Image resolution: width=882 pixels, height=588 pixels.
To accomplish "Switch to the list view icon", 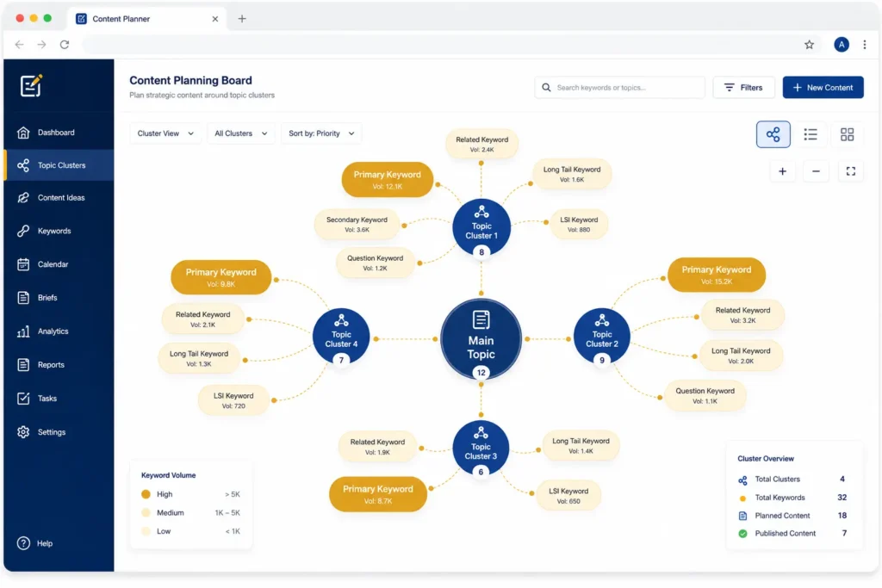I will pyautogui.click(x=810, y=134).
